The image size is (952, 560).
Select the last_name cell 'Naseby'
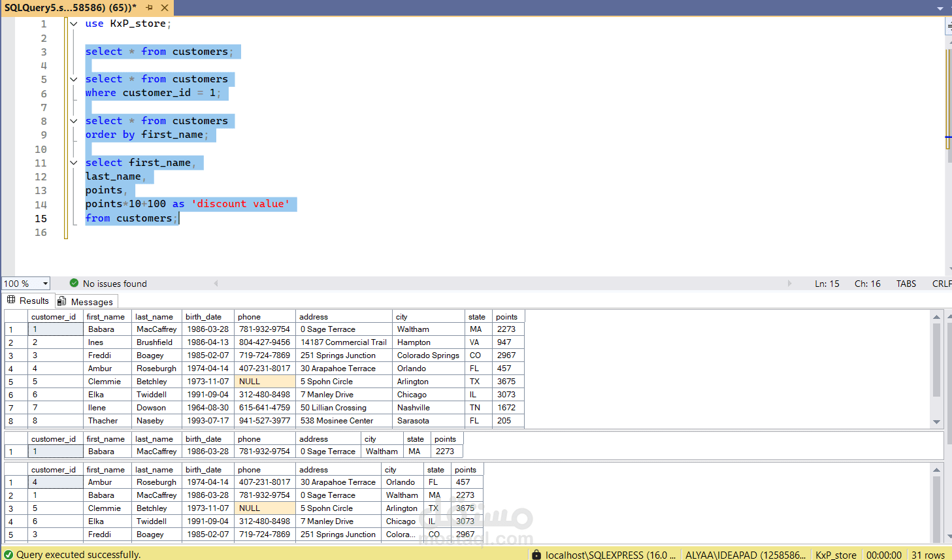tap(157, 421)
